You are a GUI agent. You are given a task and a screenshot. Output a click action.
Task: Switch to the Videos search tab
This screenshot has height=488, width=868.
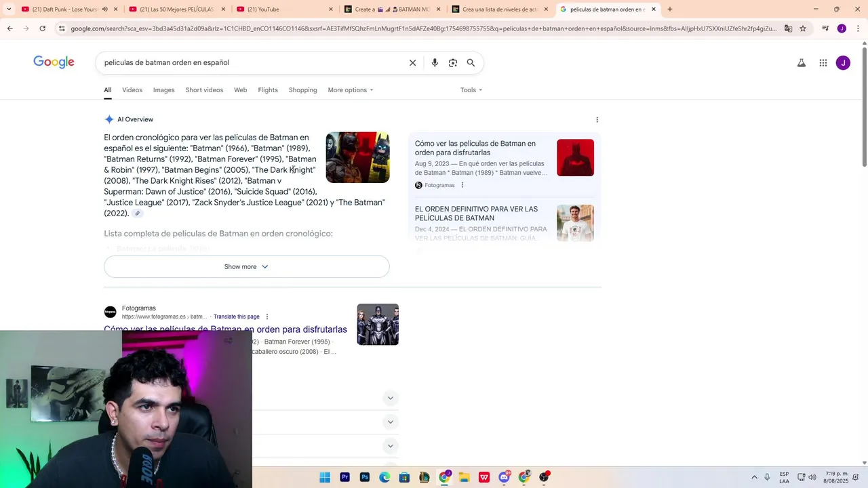[x=132, y=90]
